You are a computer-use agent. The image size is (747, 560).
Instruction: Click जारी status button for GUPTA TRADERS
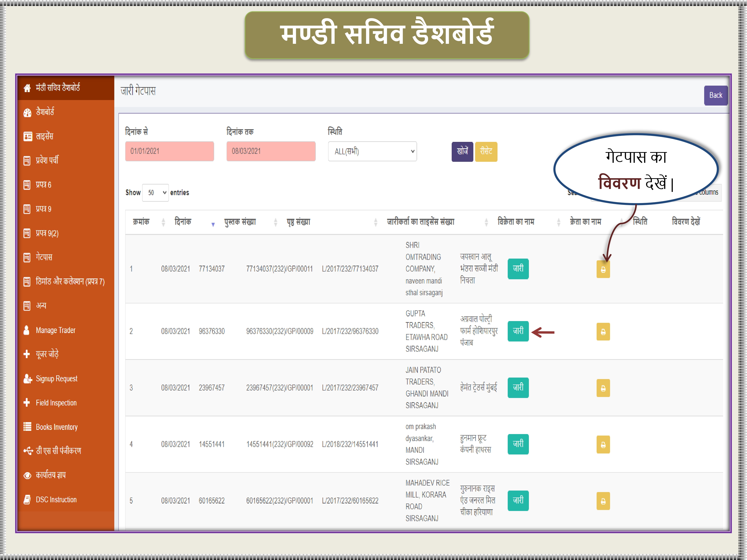tap(518, 331)
